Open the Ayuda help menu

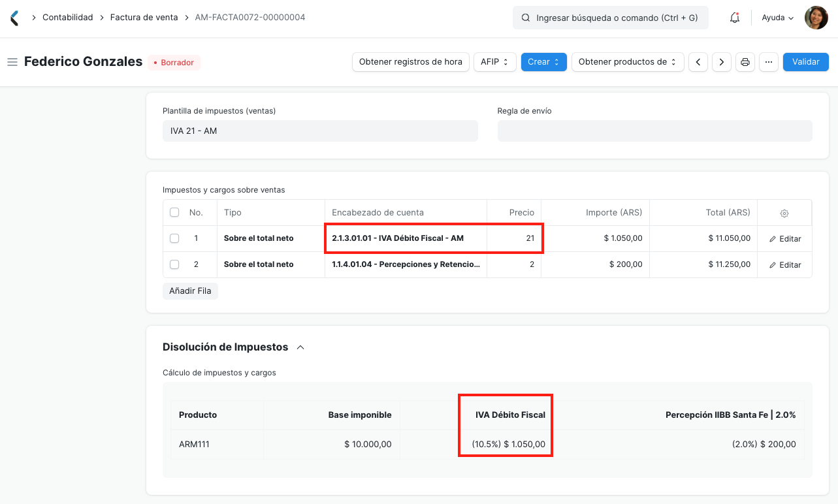point(777,18)
